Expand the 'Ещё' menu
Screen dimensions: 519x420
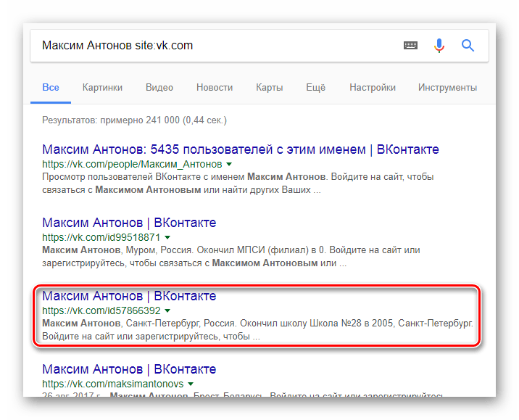pyautogui.click(x=315, y=88)
